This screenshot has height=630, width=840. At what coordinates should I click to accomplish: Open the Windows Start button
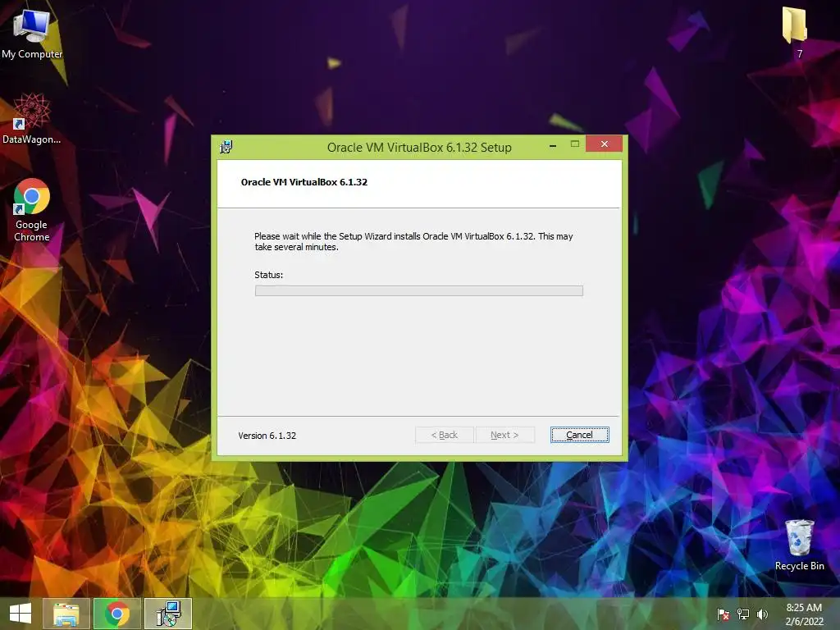click(21, 614)
